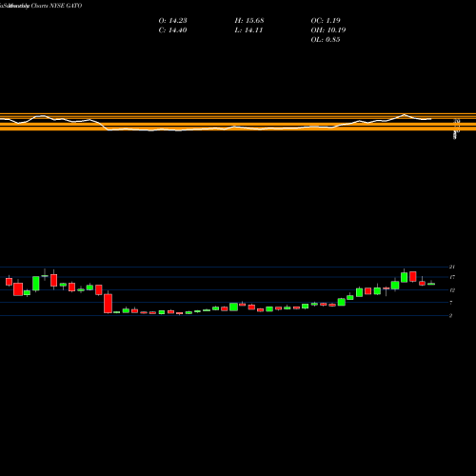Image resolution: width=476 pixels, height=476 pixels.
Task: Click the tall red candle at the sharp drop
Action: 109,304
